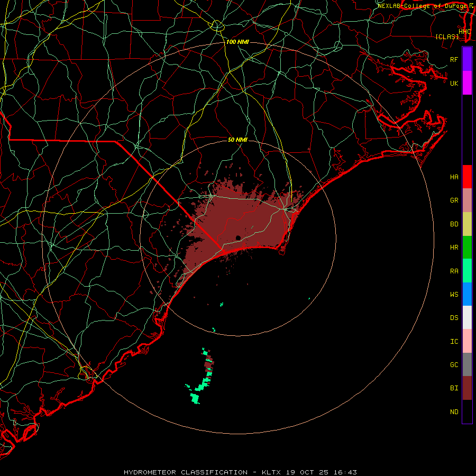
Task: Click the UK magenta legend swatch
Action: point(467,83)
